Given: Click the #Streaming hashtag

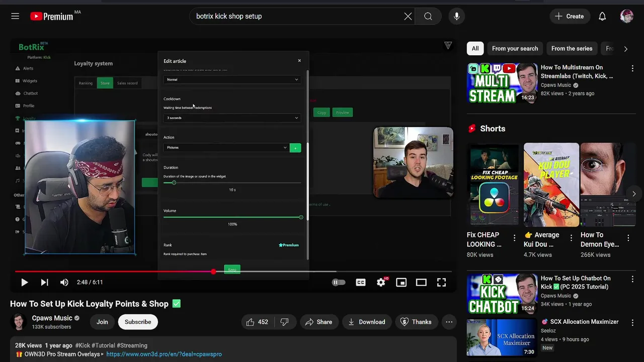Looking at the screenshot, I should pyautogui.click(x=132, y=345).
